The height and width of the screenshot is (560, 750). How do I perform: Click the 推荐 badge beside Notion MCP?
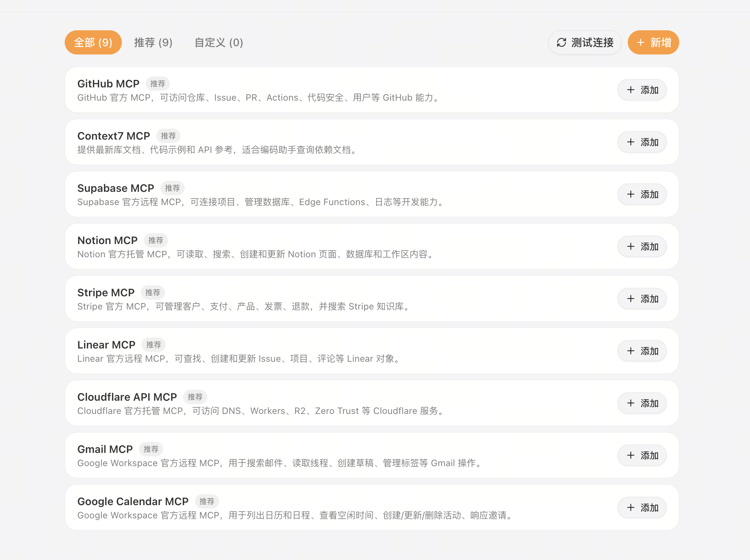[x=156, y=240]
